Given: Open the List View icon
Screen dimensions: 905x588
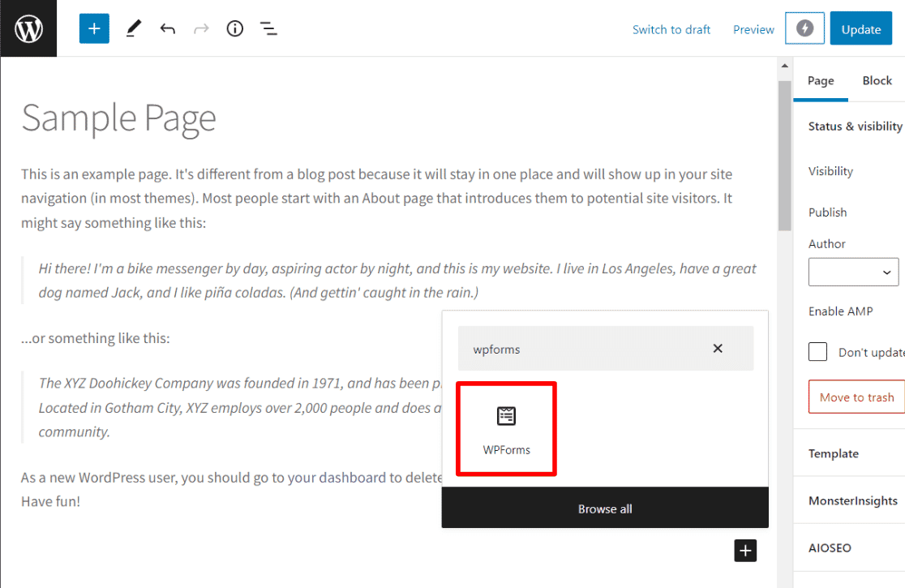Looking at the screenshot, I should point(268,28).
